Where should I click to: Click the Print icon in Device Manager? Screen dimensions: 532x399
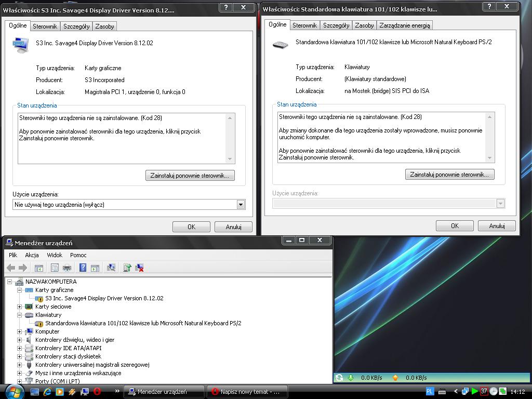(x=67, y=268)
